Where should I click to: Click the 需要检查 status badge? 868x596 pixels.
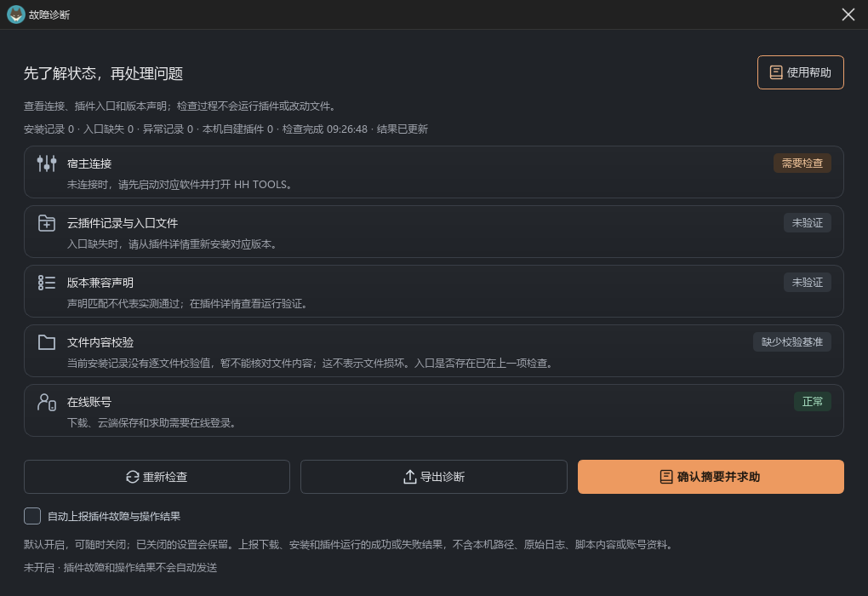tap(802, 163)
